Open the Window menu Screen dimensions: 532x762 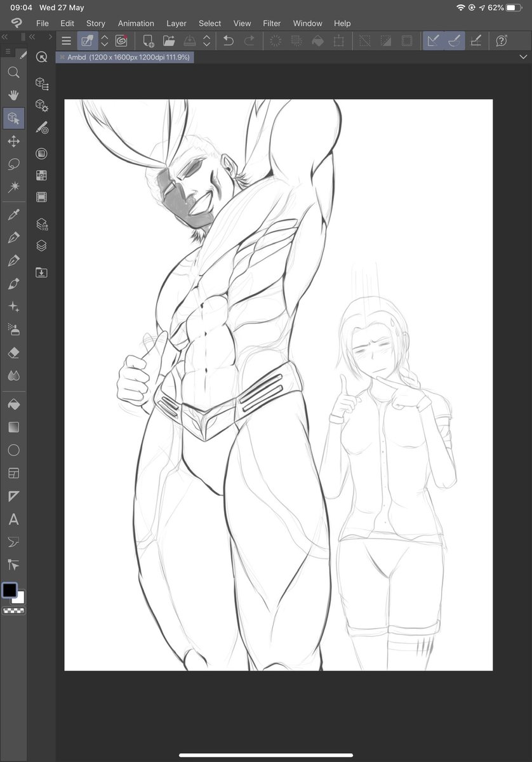308,23
